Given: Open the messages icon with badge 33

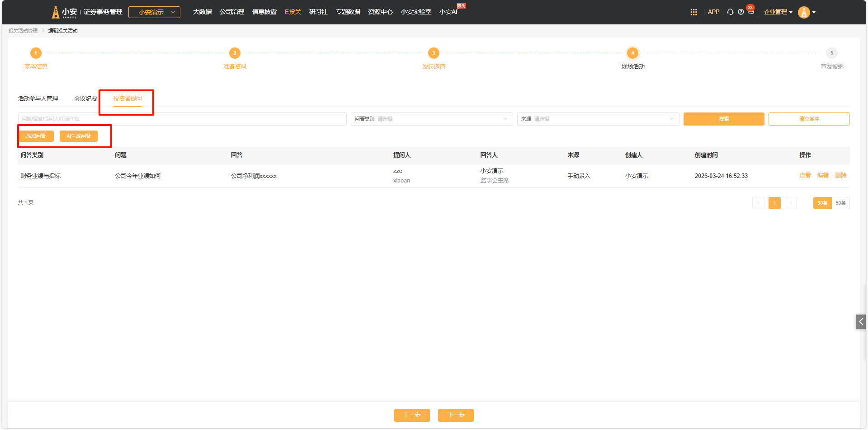Looking at the screenshot, I should pos(751,11).
